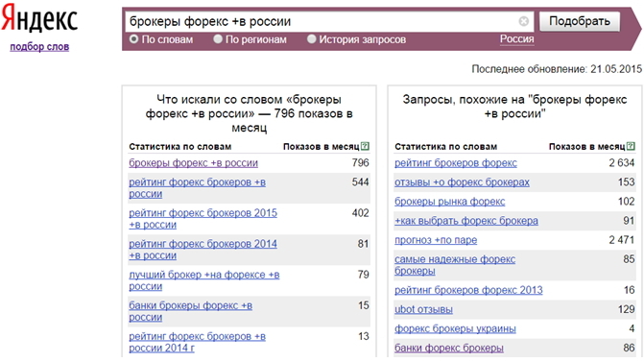Screen dimensions: 644x362
Task: Click the impressions value 153
Action: [x=627, y=182]
